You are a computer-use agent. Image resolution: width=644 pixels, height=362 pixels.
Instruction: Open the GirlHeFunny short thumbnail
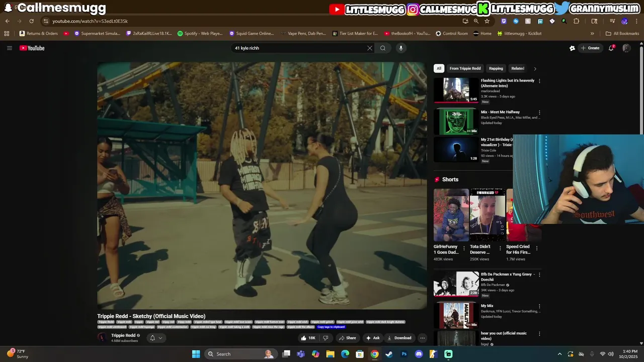click(451, 215)
